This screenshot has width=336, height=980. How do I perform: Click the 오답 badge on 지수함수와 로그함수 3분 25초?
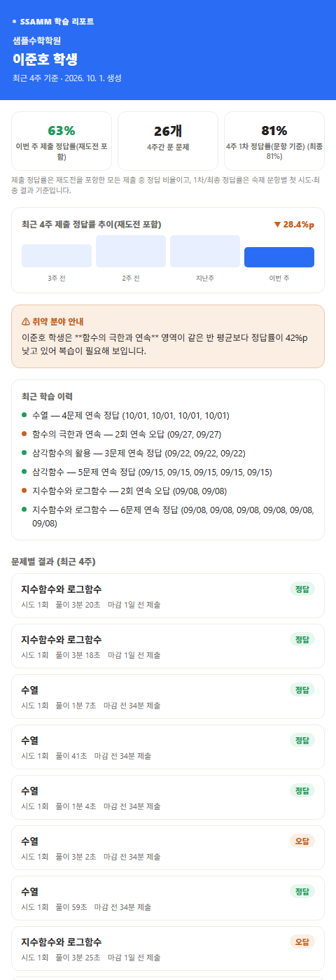(x=302, y=941)
